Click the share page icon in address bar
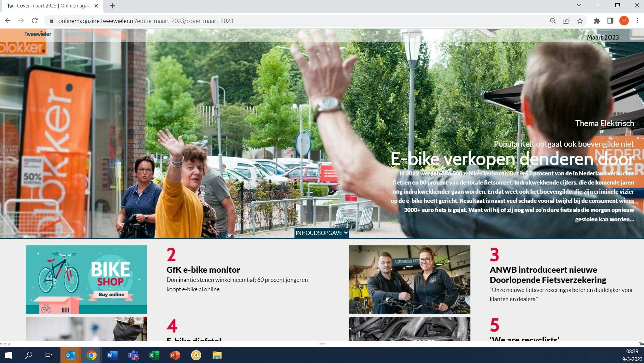The width and height of the screenshot is (644, 363). 566,21
